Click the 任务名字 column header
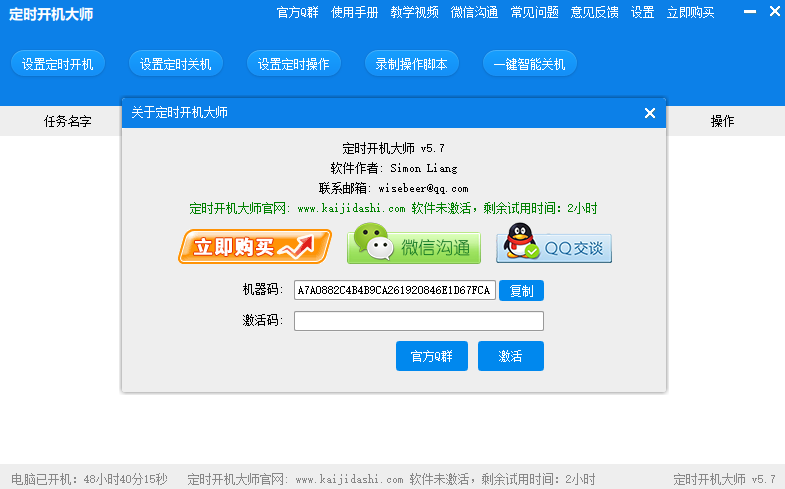 click(x=67, y=121)
